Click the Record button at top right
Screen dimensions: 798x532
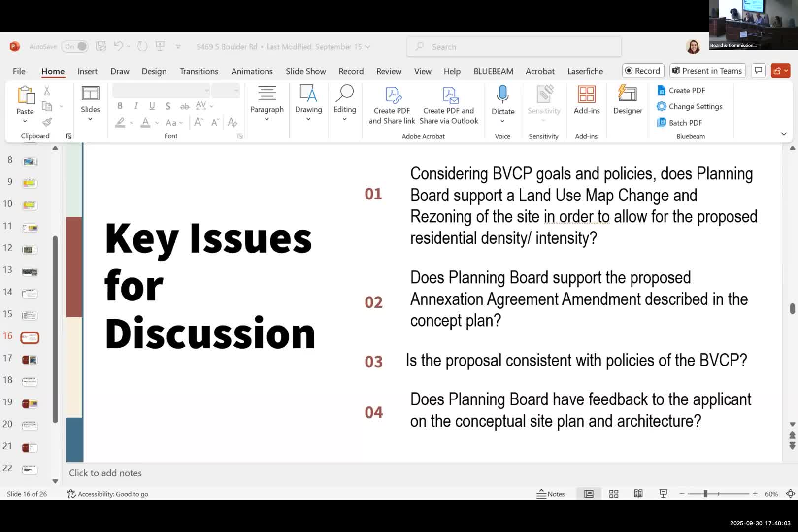643,71
